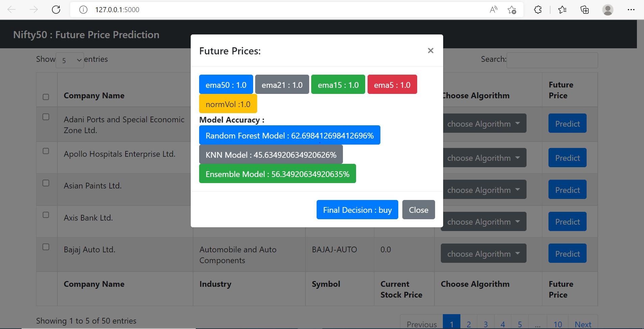This screenshot has width=644, height=329.
Task: Click Predict button for Adani Ports
Action: (567, 123)
